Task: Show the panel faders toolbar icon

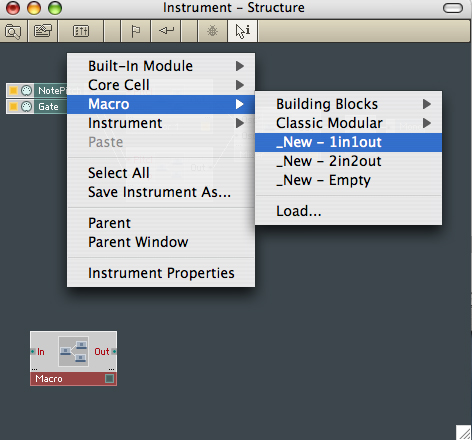Action: 81,31
